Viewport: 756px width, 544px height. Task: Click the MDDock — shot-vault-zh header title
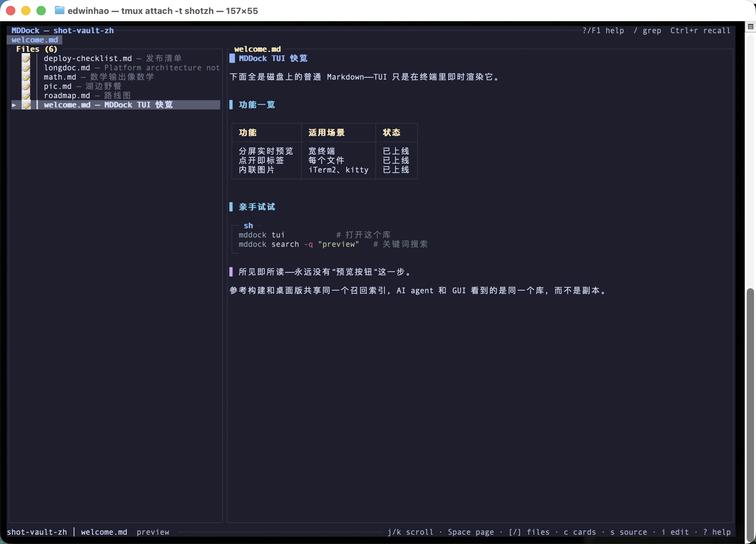point(63,31)
